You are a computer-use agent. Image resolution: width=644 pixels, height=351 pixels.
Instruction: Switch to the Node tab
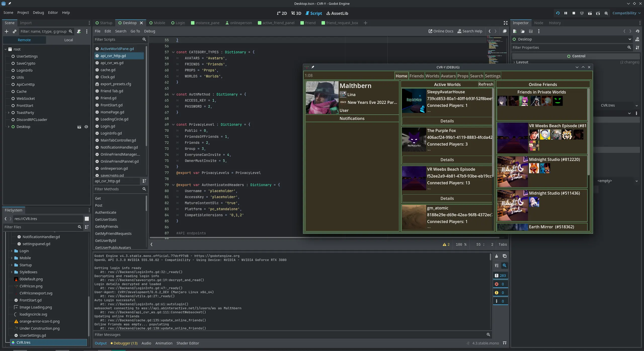pyautogui.click(x=539, y=23)
